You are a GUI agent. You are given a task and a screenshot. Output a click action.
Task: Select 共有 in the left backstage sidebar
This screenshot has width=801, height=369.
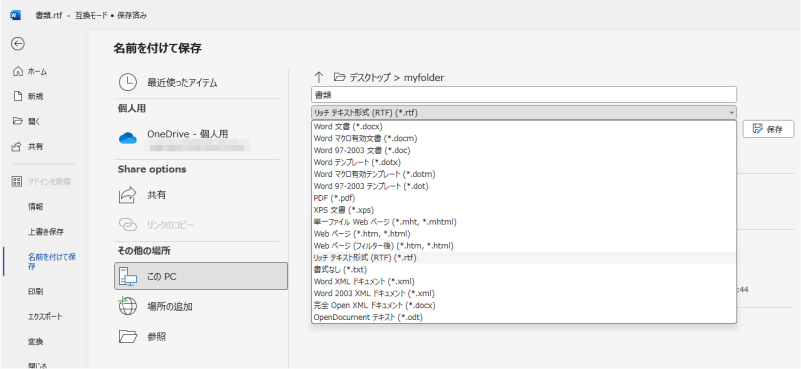[x=35, y=147]
